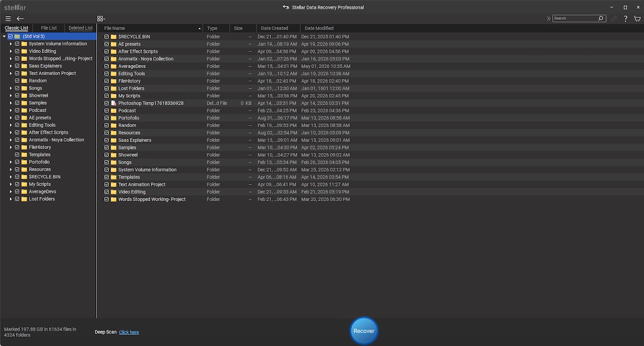Click the Showreel folder icon in file list
Screen dimensions: 644x346
click(114, 154)
